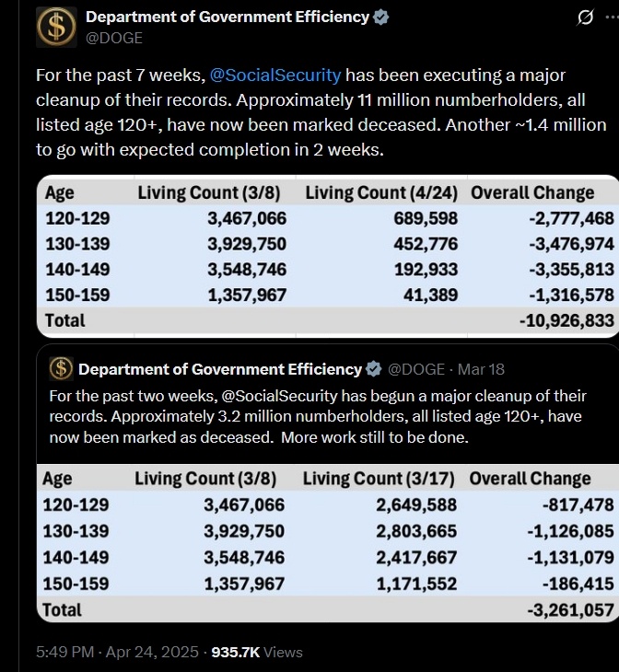
Task: Click the @DOGE handle under the name
Action: (114, 38)
